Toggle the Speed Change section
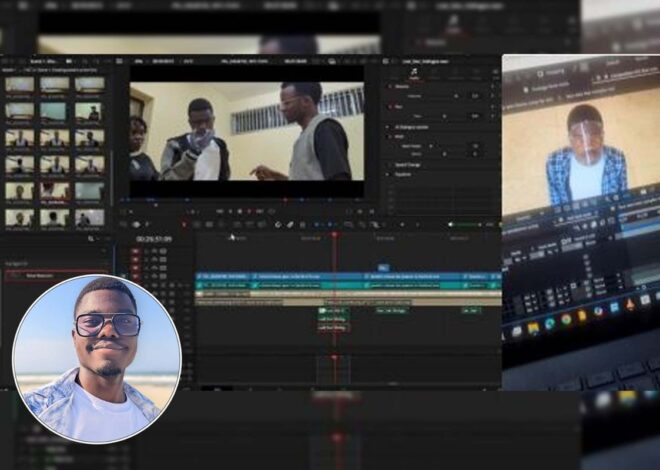The width and height of the screenshot is (660, 470). click(408, 165)
